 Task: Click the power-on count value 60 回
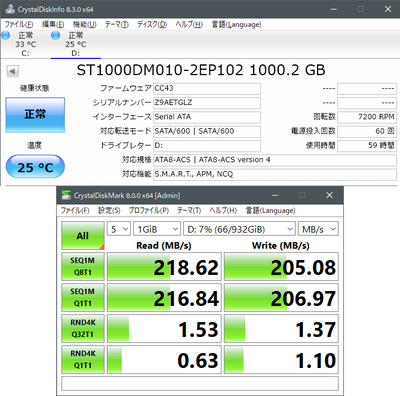[367, 132]
